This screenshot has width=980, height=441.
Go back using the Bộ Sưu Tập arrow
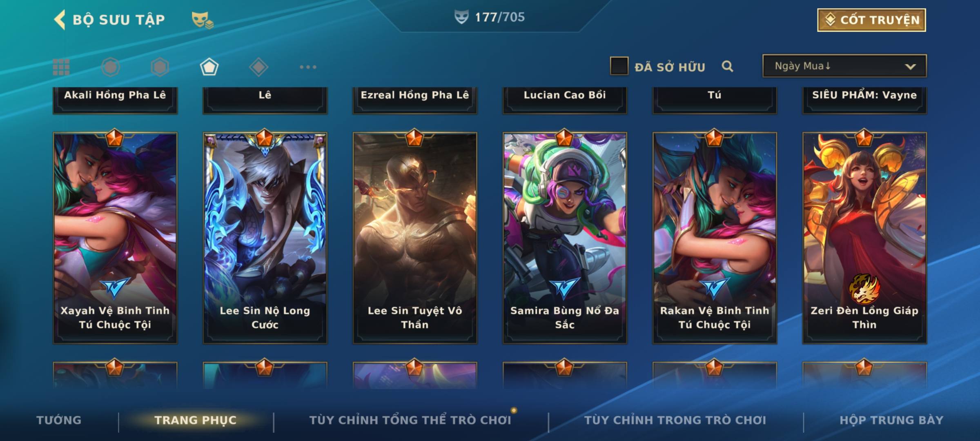click(x=60, y=20)
